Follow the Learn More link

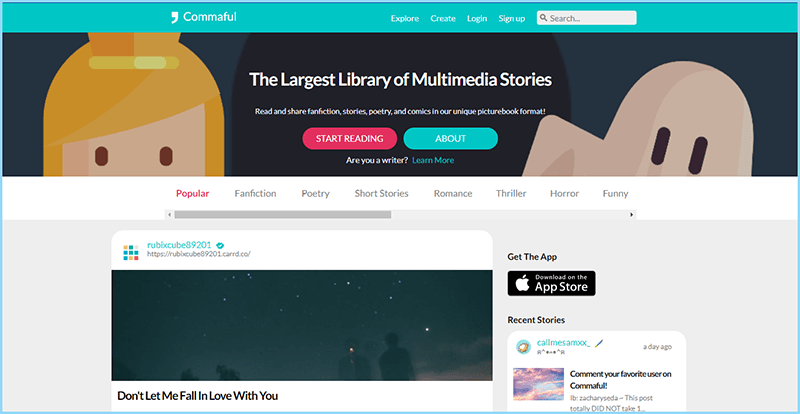coord(433,160)
